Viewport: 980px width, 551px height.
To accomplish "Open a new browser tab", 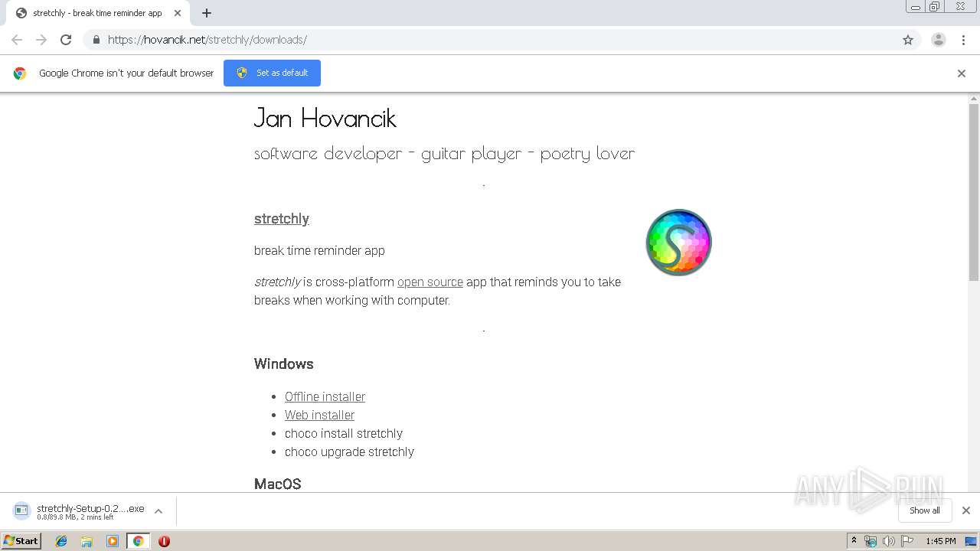I will pyautogui.click(x=207, y=13).
